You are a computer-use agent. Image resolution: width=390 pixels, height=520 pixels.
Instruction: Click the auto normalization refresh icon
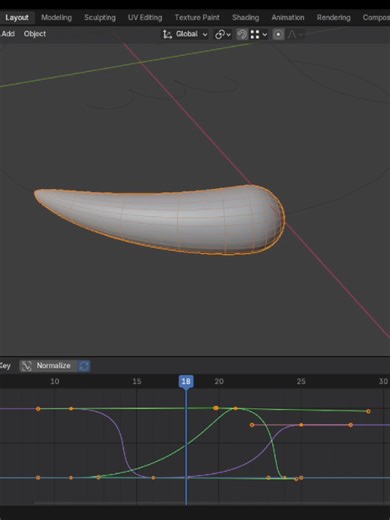(84, 366)
